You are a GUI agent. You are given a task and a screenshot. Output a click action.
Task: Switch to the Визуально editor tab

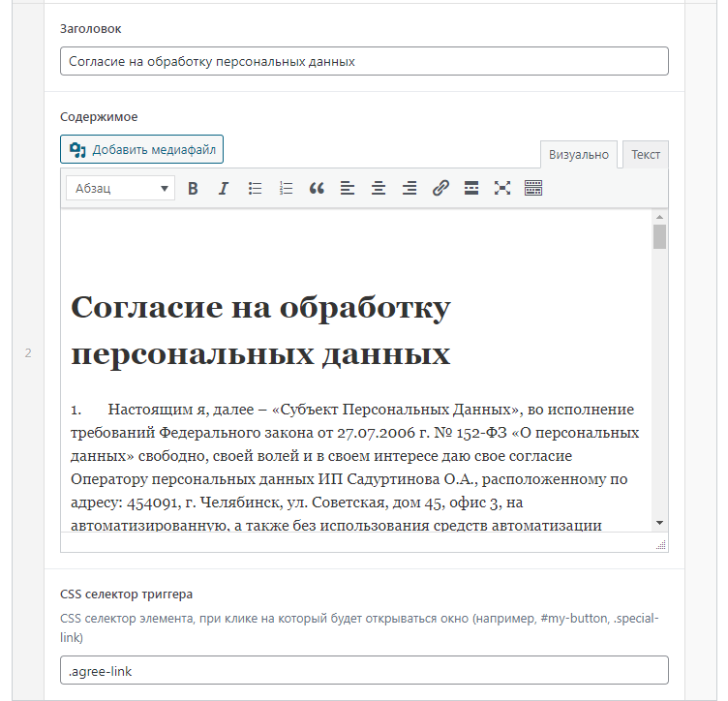579,155
